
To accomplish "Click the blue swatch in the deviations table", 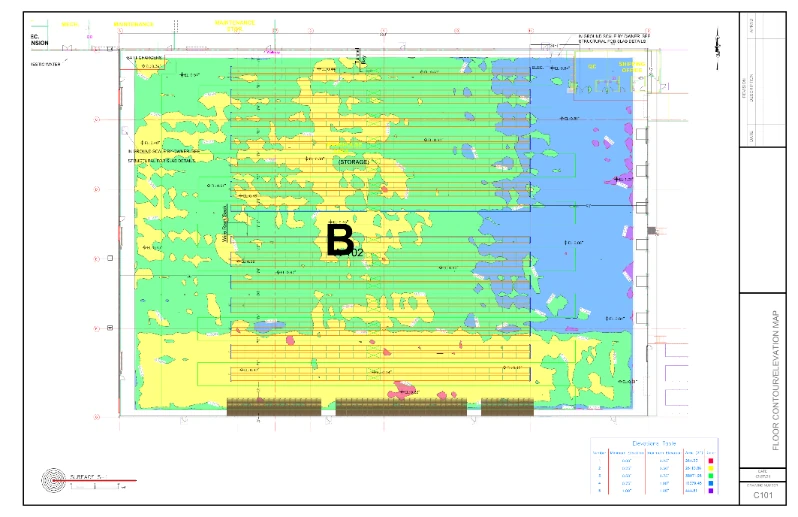I will [x=711, y=483].
